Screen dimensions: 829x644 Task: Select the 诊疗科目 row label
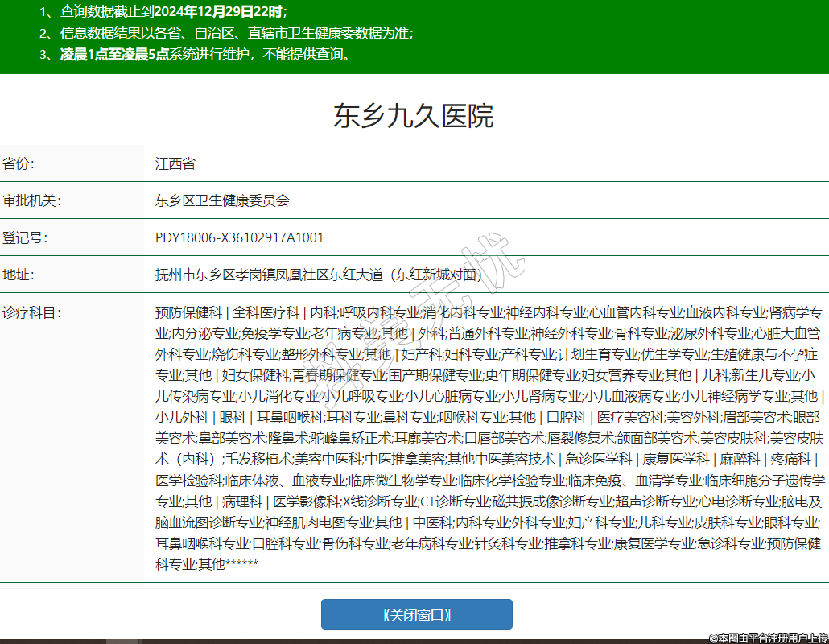31,312
